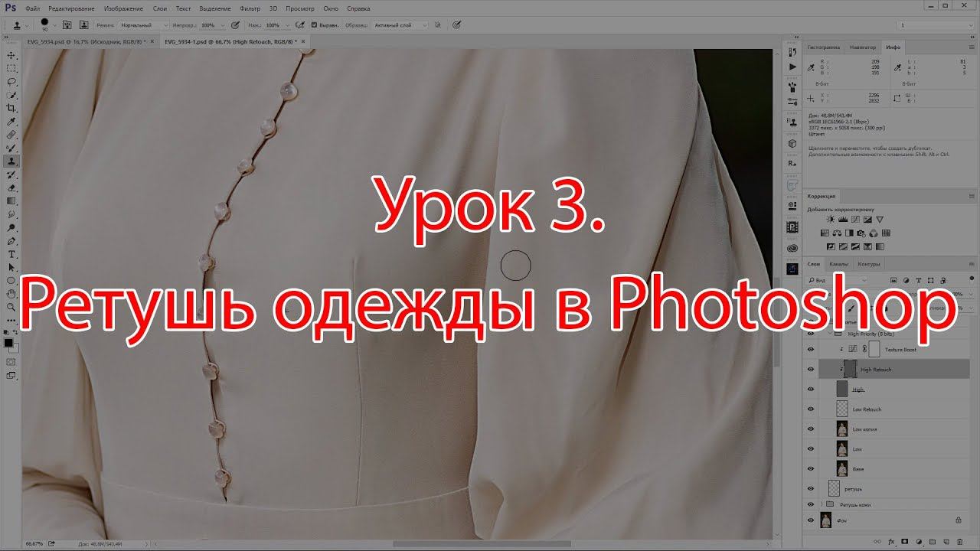
Task: Select the Low layer thumbnail
Action: pyautogui.click(x=842, y=448)
